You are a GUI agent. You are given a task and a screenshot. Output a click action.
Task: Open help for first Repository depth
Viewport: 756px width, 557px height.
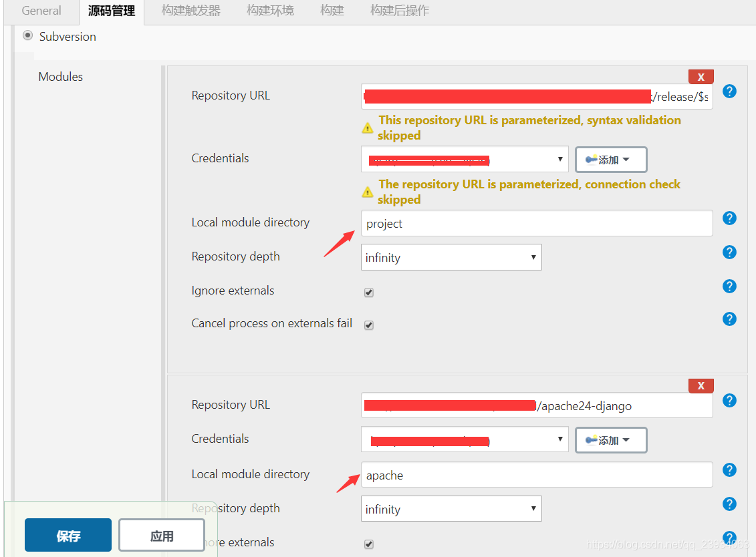[x=729, y=252]
